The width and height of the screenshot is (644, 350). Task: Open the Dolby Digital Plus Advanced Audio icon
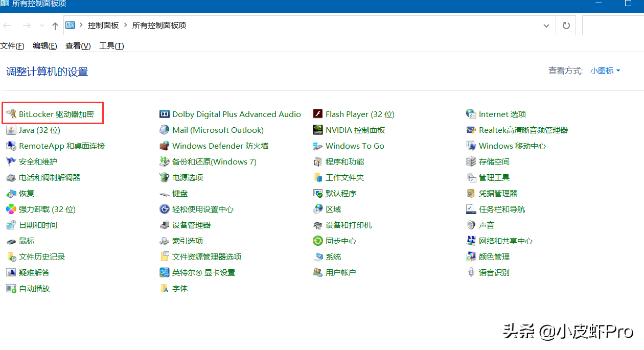coord(165,114)
